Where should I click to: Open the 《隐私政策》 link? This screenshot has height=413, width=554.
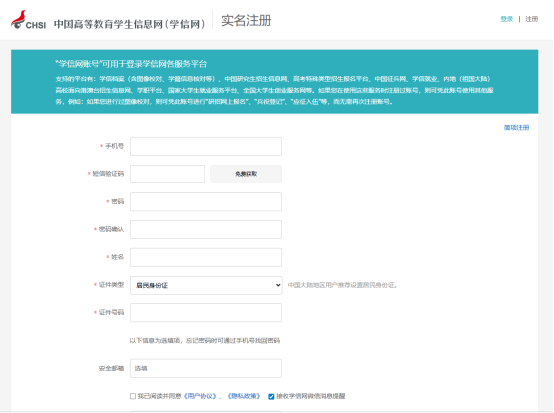tap(244, 396)
